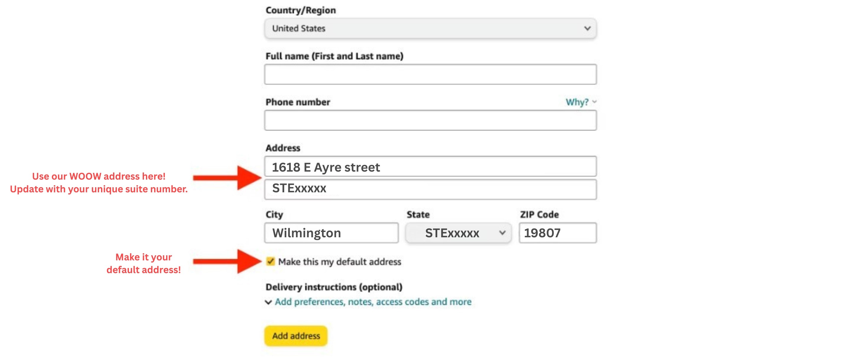
Task: Focus the Phone number text field
Action: (x=430, y=120)
